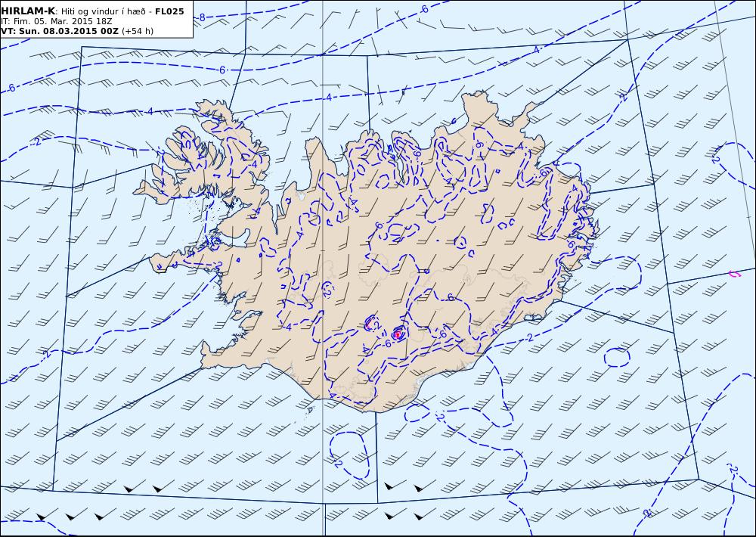Viewport: 756px width, 537px height.
Task: Click the red closed contour in south-central Iceland
Action: click(398, 334)
